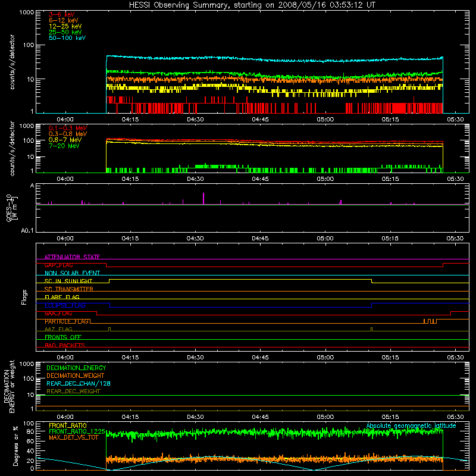
Task: Click the SC_IN_SUNLIGHT flag label
Action: click(68, 281)
